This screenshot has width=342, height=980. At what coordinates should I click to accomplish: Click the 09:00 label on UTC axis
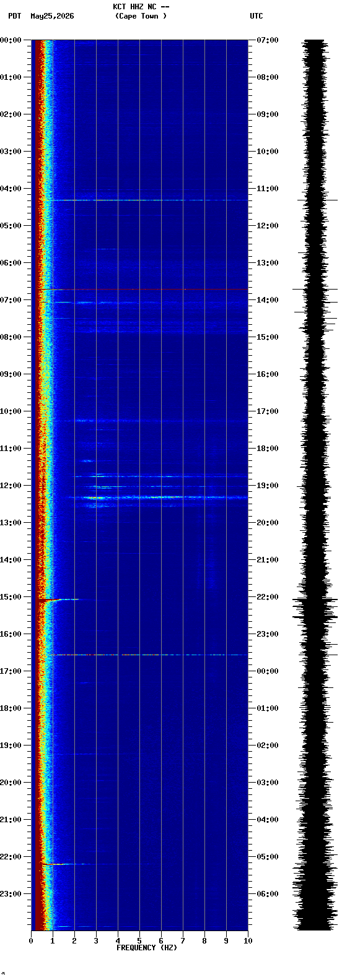point(268,114)
